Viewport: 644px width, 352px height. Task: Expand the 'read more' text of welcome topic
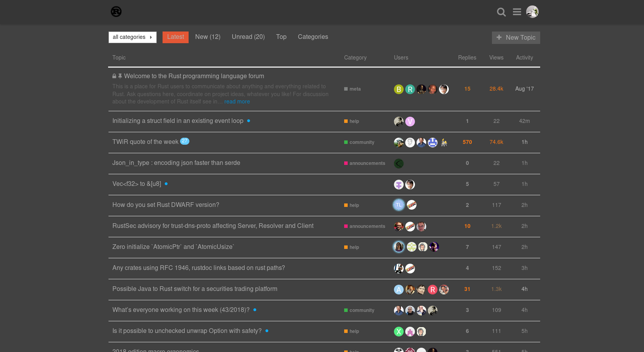(237, 102)
